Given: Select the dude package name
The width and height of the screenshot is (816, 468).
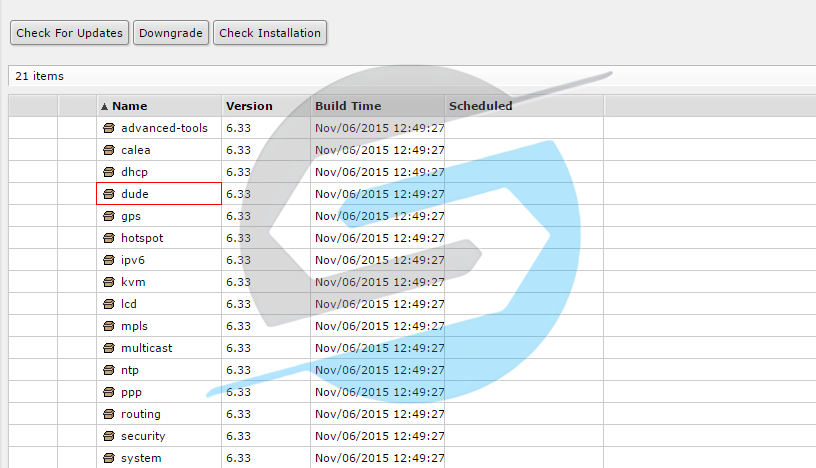Looking at the screenshot, I should [x=135, y=194].
